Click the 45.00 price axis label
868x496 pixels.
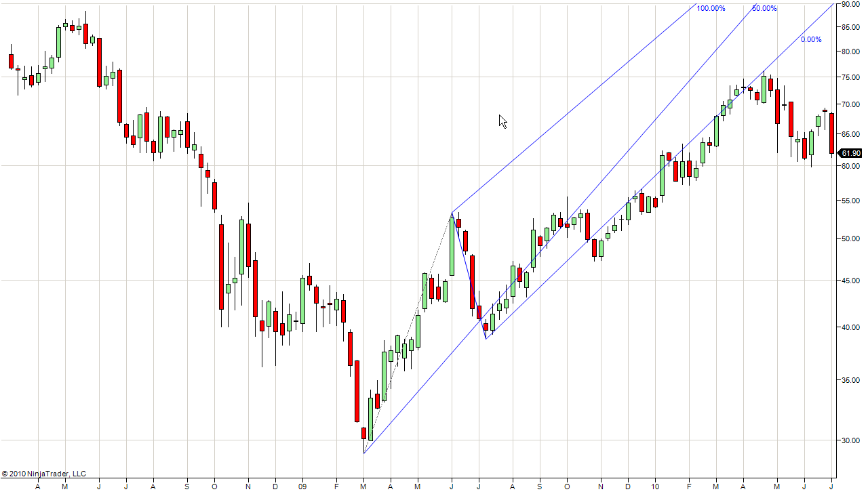(850, 281)
